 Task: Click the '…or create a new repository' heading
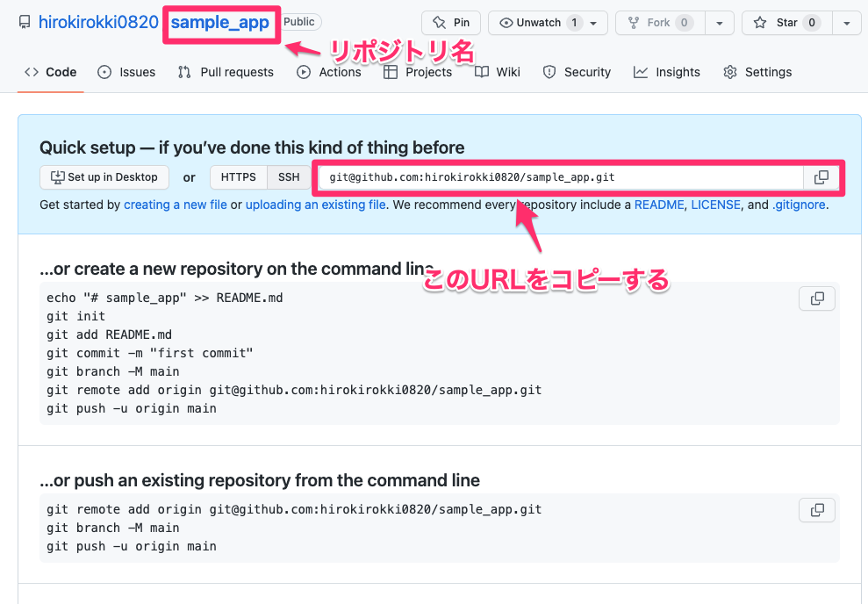237,269
